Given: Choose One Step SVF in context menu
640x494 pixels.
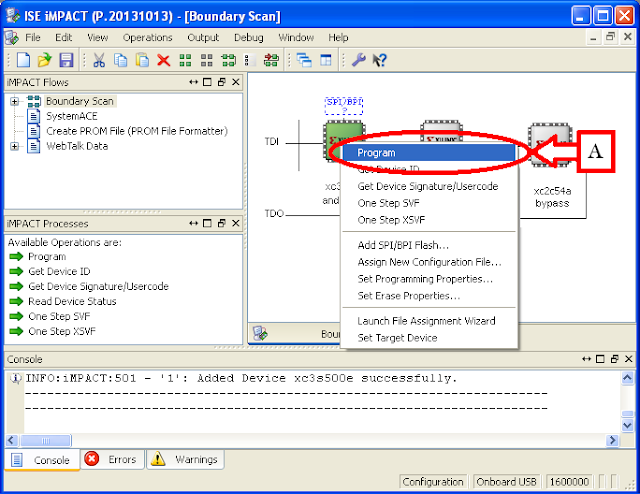Looking at the screenshot, I should click(x=429, y=203).
